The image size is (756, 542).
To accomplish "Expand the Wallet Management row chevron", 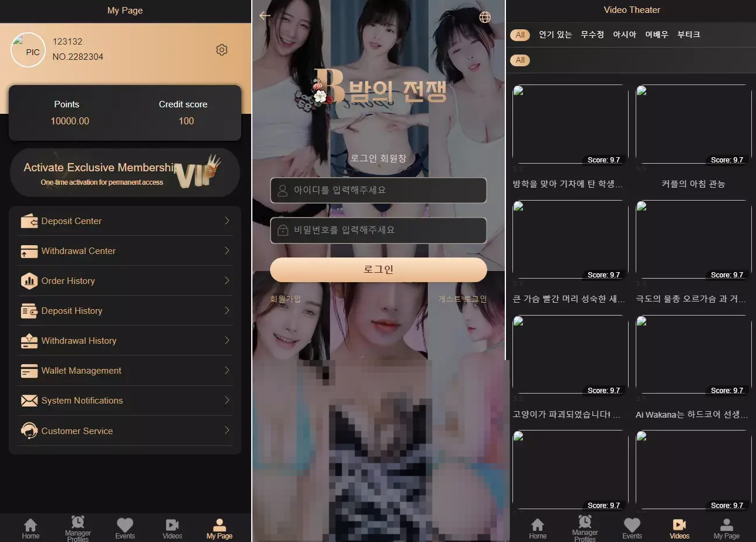I will 227,371.
